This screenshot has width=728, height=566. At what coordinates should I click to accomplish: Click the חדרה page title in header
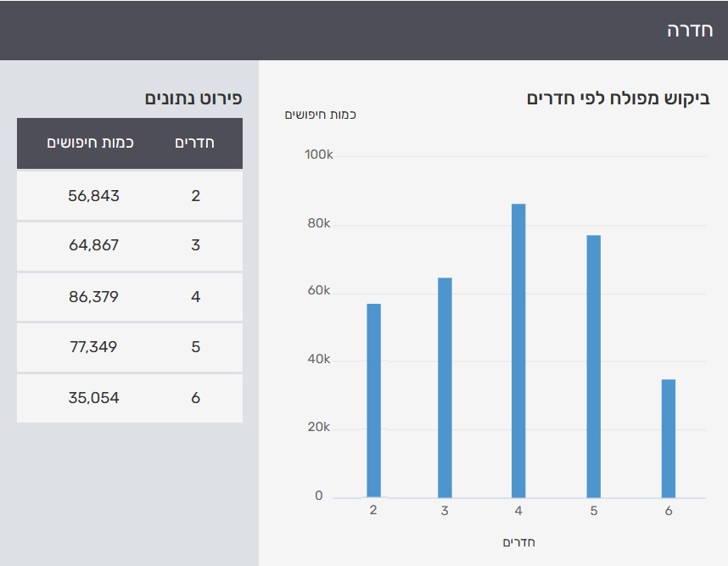click(x=688, y=31)
